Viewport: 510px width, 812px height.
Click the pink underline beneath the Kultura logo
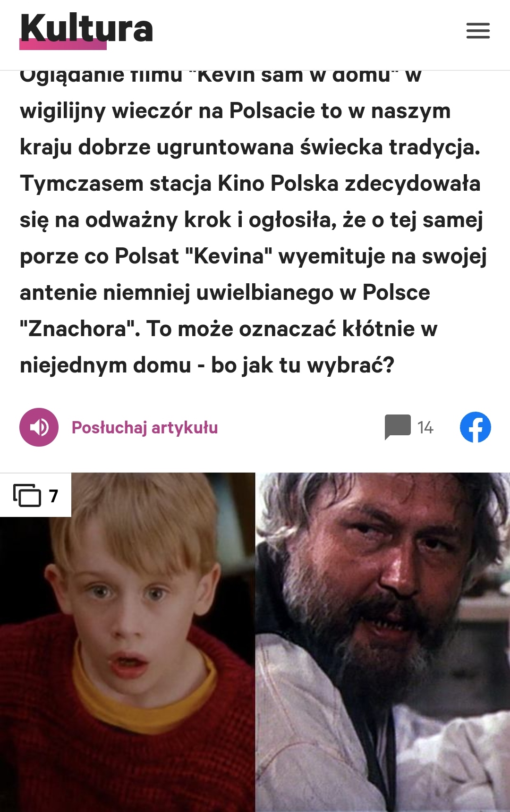click(63, 44)
